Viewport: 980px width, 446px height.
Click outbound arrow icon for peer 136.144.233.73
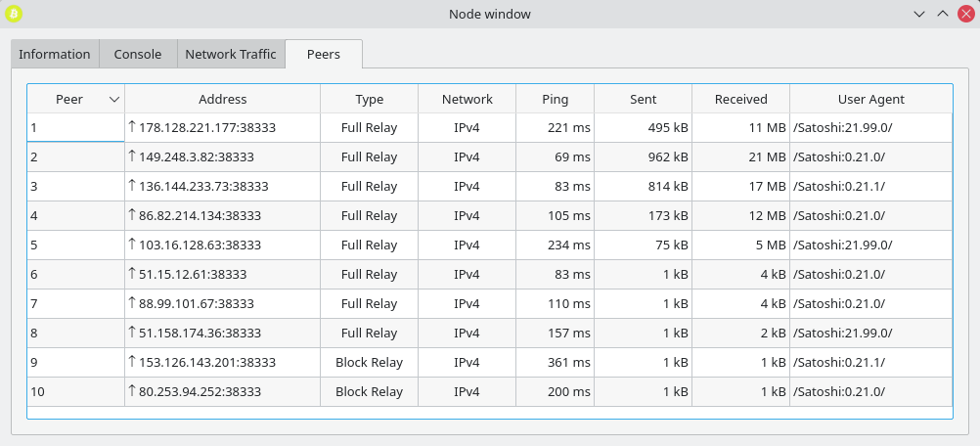point(133,186)
